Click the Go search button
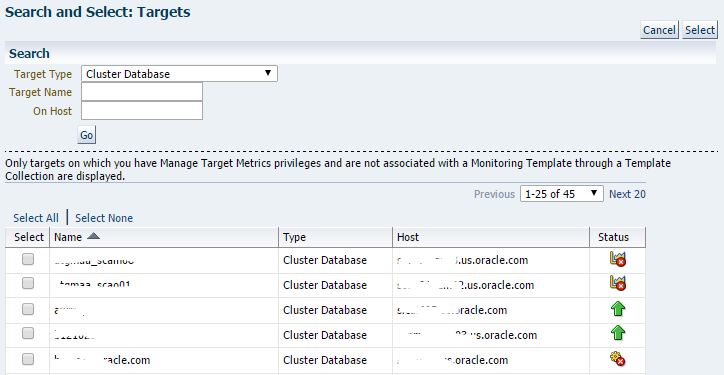Screen dimensions: 724x375 (86, 135)
